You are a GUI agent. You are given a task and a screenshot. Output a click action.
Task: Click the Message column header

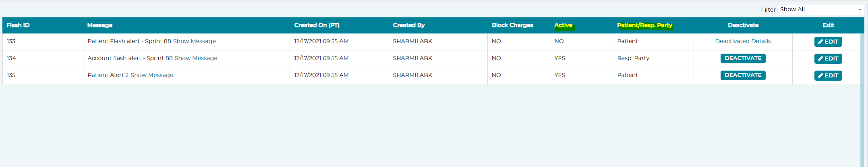click(100, 25)
